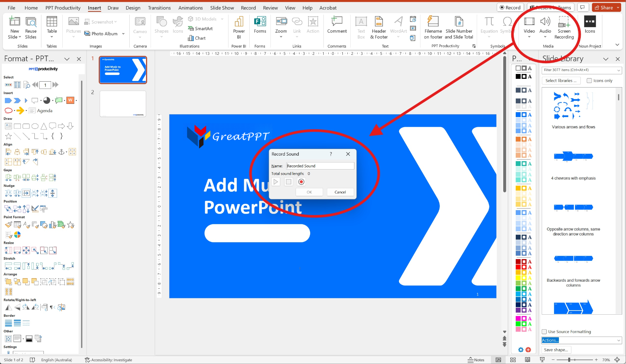
Task: Switch to the Design tab
Action: click(x=133, y=8)
